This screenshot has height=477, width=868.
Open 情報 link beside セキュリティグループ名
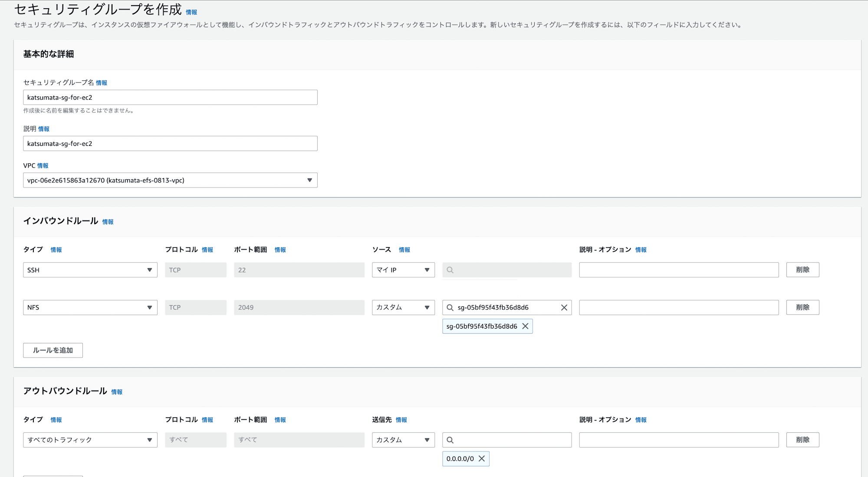102,83
